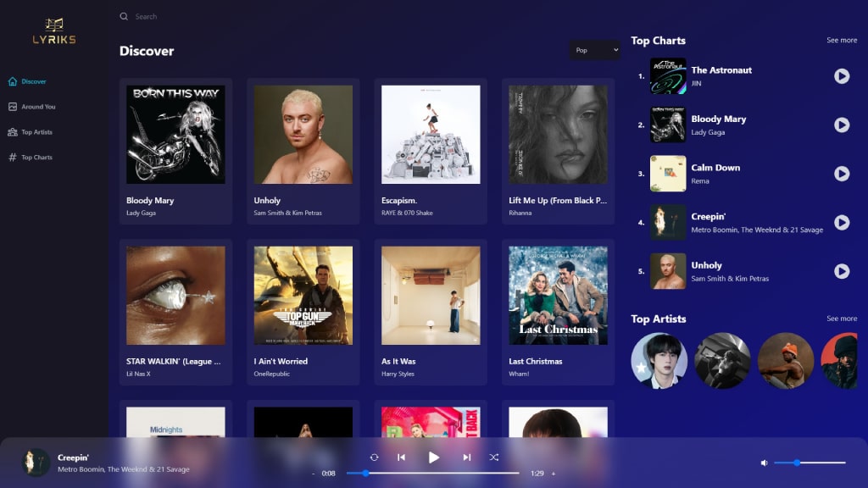Image resolution: width=868 pixels, height=488 pixels.
Task: Click the Discover heading
Action: pos(147,51)
